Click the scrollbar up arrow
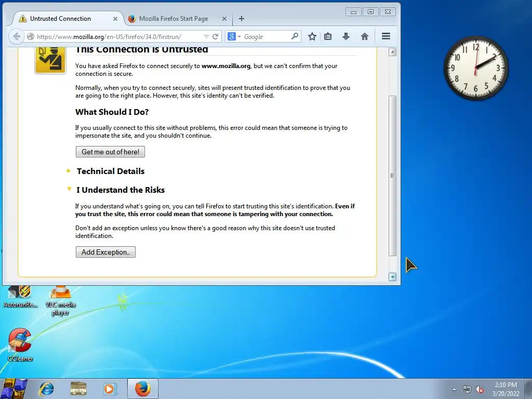The width and height of the screenshot is (532, 399). (393, 52)
